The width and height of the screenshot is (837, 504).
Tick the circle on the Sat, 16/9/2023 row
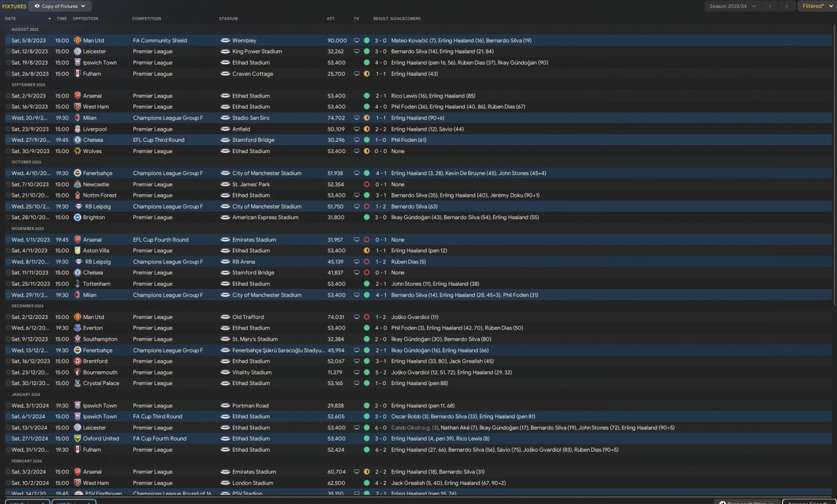pos(8,107)
